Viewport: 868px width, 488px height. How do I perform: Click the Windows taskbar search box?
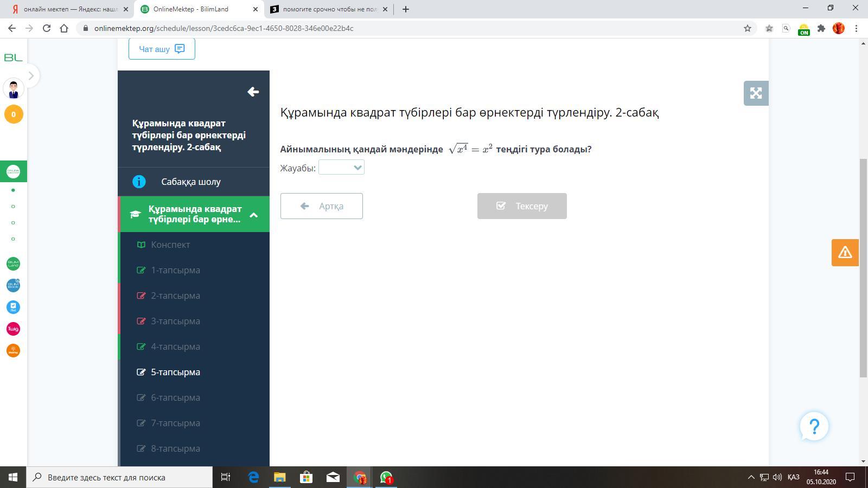pos(119,477)
